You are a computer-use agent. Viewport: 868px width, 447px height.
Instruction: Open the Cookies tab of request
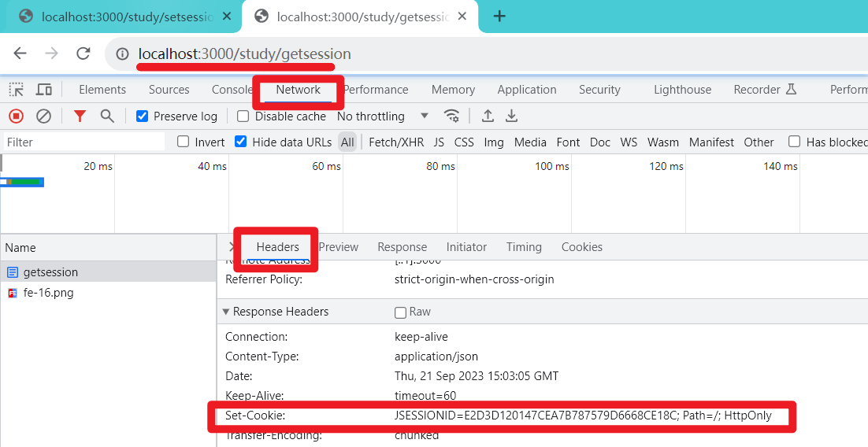581,247
